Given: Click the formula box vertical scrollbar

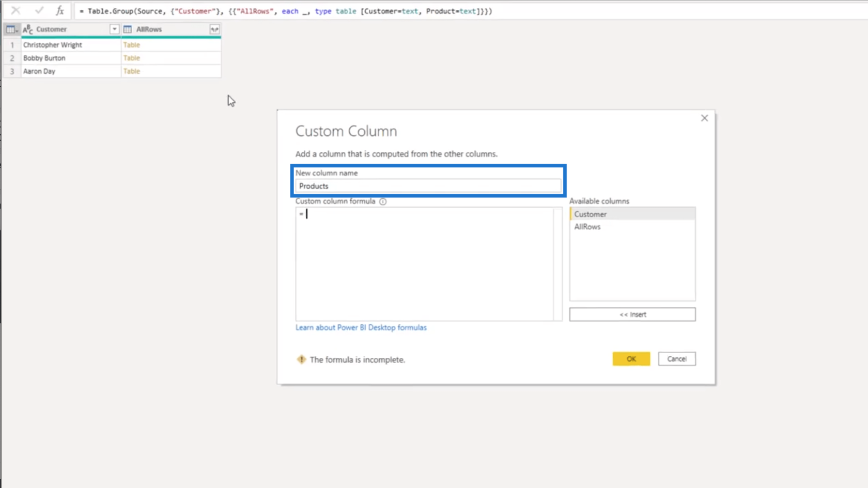Looking at the screenshot, I should click(557, 264).
